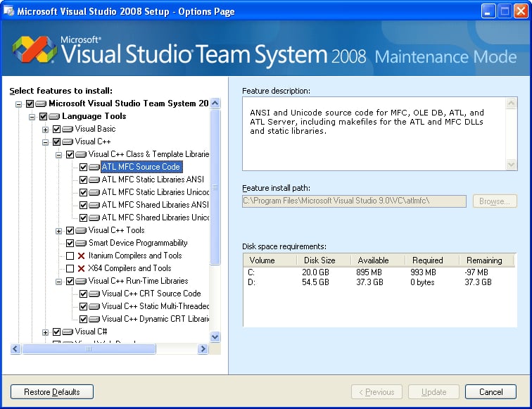Click the Remaining column header
Viewport: 532px width, 409px height.
[x=486, y=260]
